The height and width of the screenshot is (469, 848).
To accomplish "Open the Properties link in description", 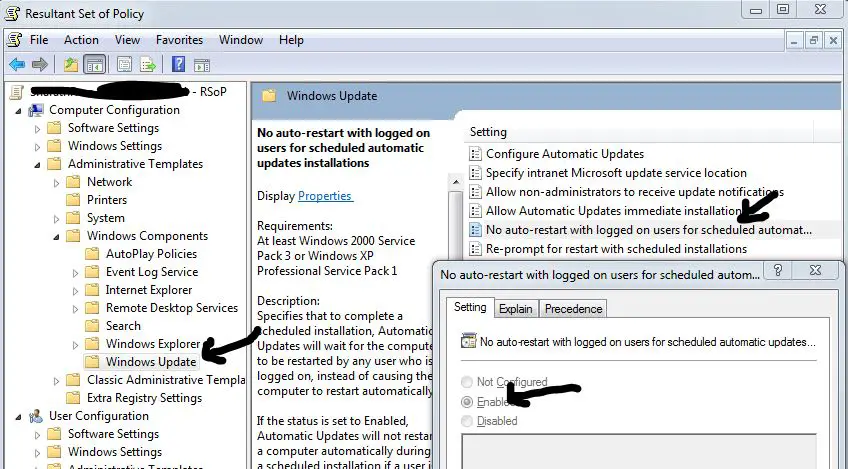I will click(325, 196).
